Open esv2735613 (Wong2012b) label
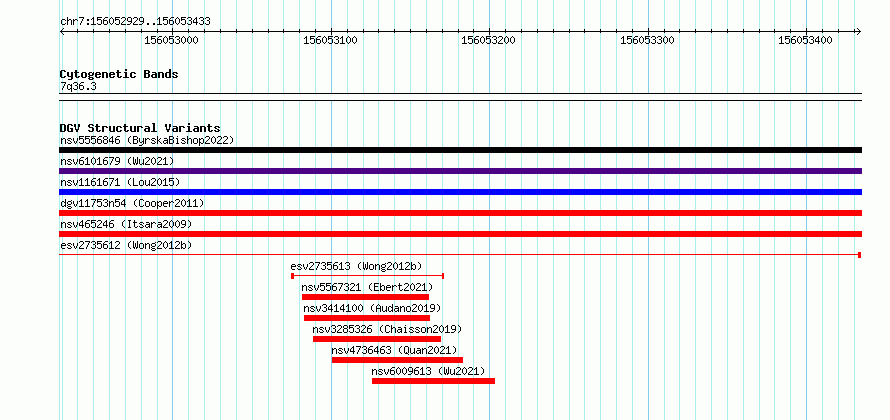890x420 pixels. [356, 266]
